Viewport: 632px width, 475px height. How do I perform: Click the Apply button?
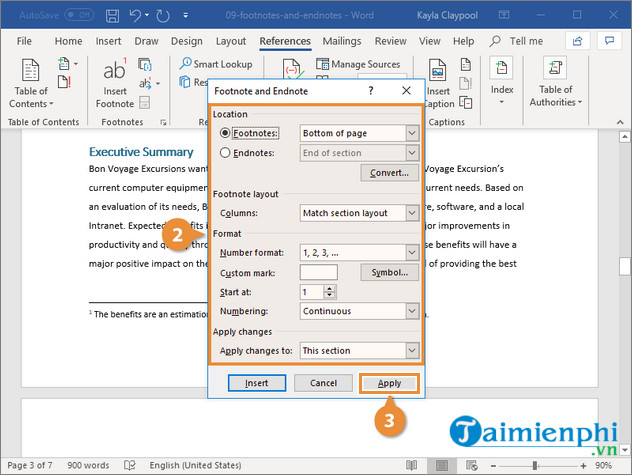pyautogui.click(x=389, y=383)
